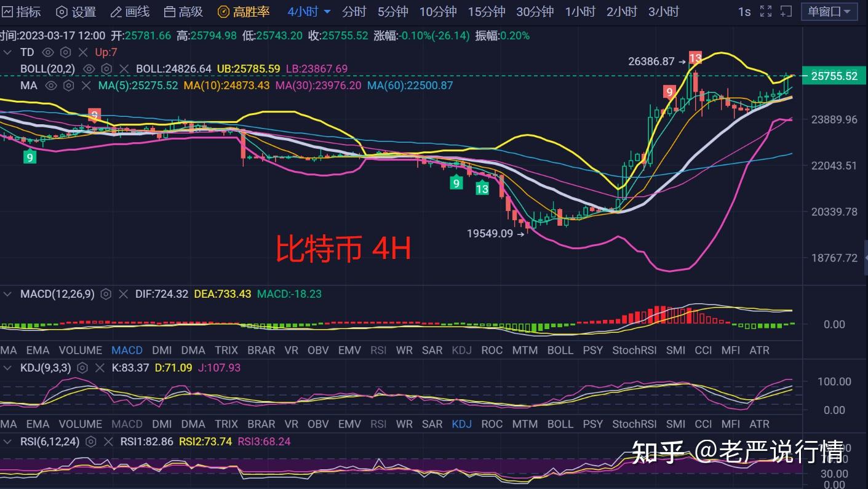
Task: Open KDJ(9,3,3) settings gear
Action: pyautogui.click(x=82, y=367)
